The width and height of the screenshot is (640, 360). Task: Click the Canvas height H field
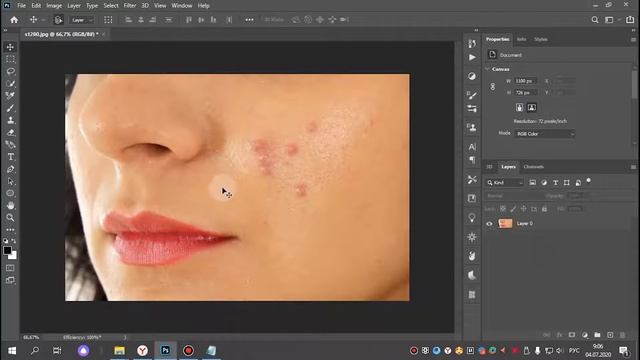526,93
